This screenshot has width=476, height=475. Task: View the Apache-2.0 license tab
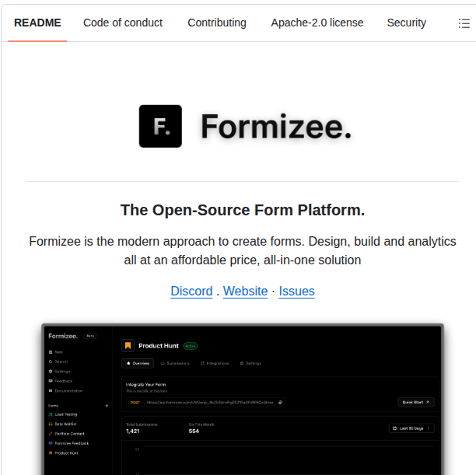pyautogui.click(x=317, y=23)
